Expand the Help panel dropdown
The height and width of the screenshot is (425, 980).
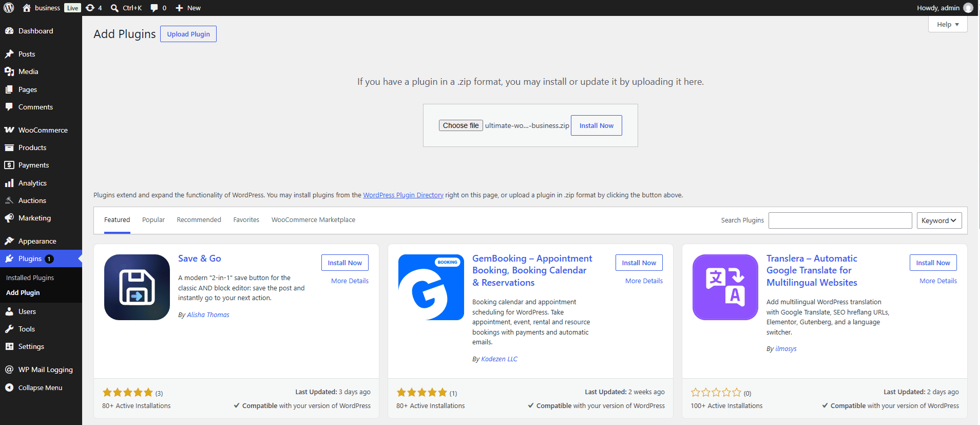pos(948,24)
